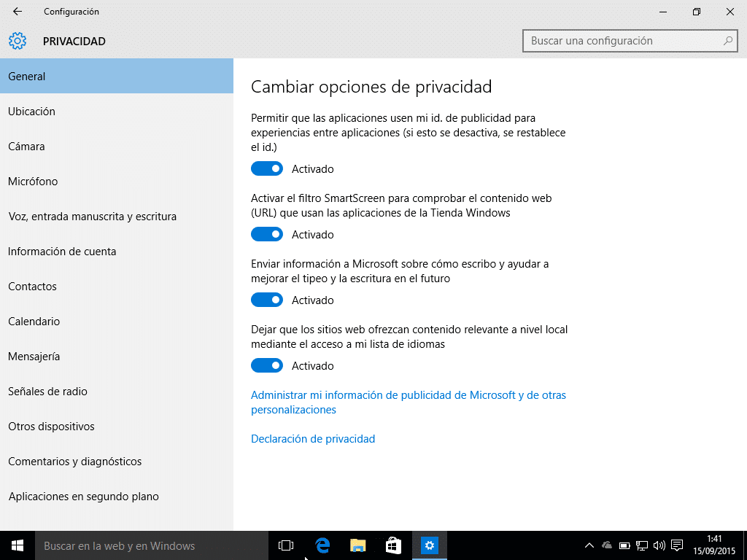Viewport: 747px width, 560px height.
Task: Open the Ubicación section
Action: coord(117,112)
